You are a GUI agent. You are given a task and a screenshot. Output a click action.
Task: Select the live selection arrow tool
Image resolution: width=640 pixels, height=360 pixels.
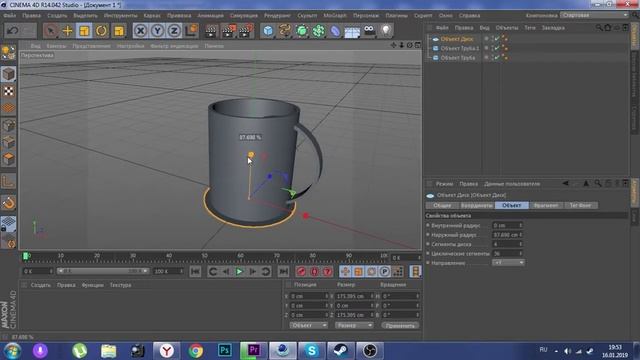[51, 31]
